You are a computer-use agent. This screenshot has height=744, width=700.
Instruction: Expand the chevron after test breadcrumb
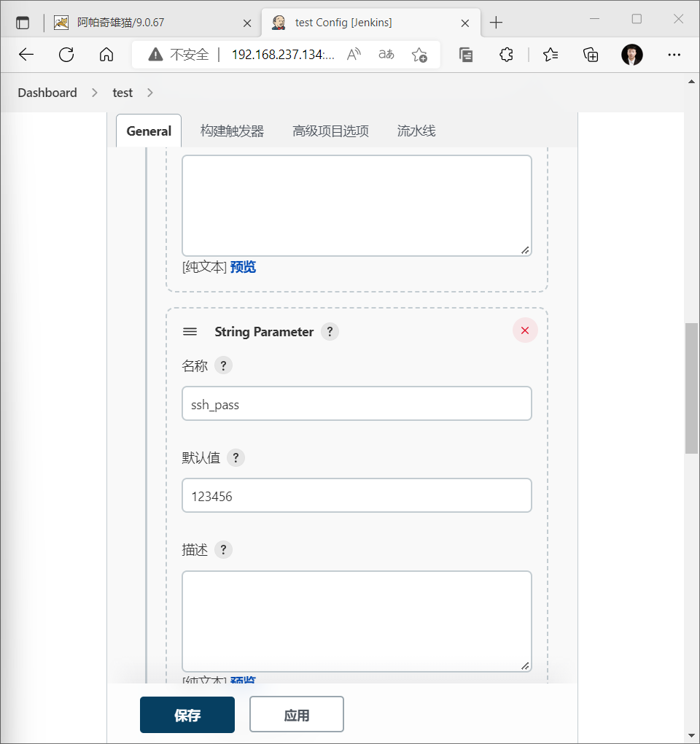pyautogui.click(x=150, y=93)
